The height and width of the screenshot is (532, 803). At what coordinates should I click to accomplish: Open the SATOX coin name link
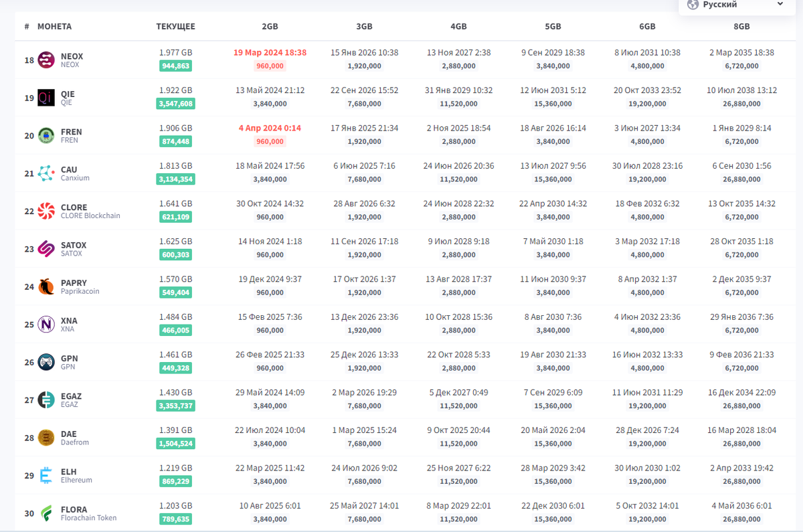pyautogui.click(x=74, y=246)
